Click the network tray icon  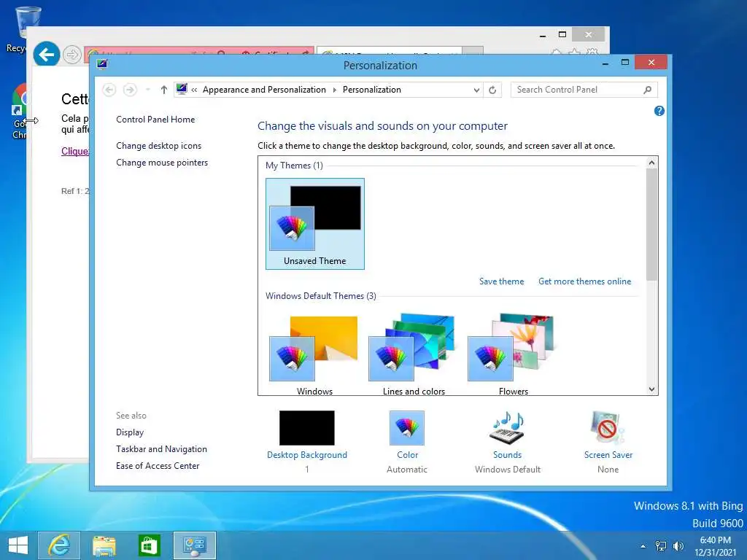coord(660,546)
